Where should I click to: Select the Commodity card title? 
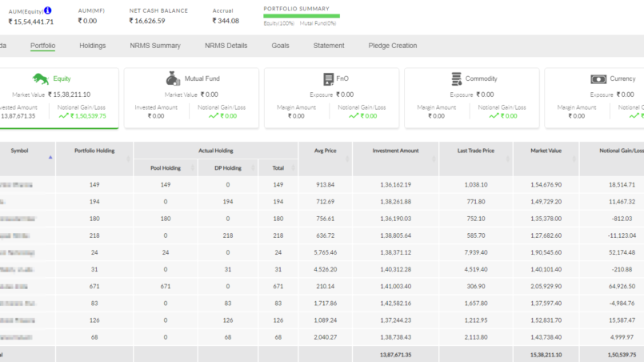click(481, 78)
